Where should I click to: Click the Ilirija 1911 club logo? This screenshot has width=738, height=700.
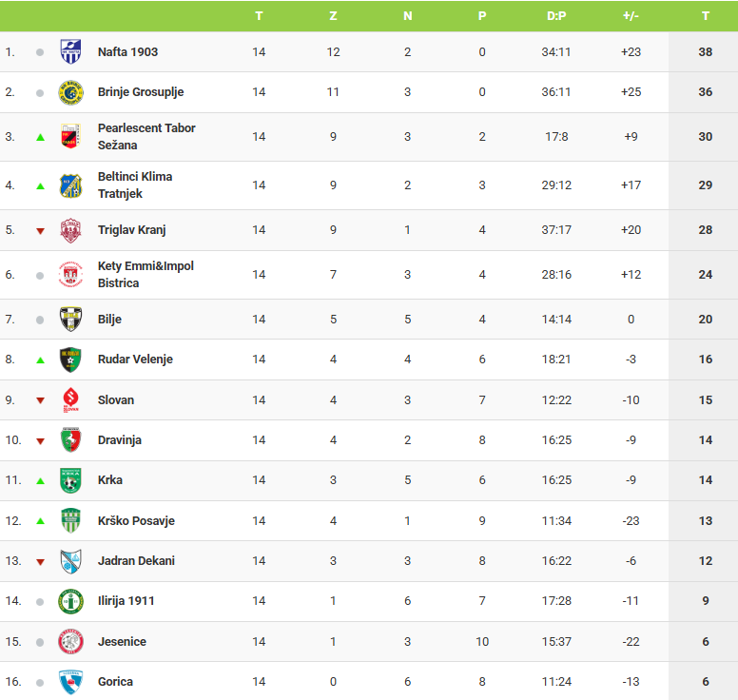(70, 601)
